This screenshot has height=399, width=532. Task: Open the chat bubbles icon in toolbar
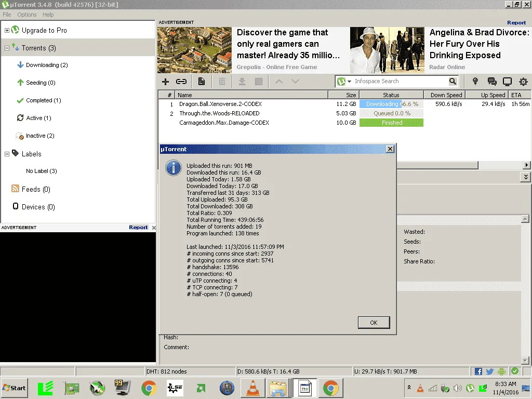tap(491, 82)
